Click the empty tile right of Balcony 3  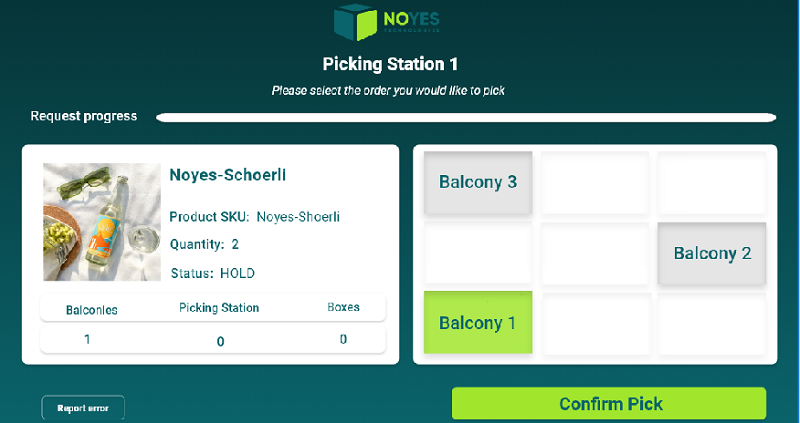tap(595, 182)
